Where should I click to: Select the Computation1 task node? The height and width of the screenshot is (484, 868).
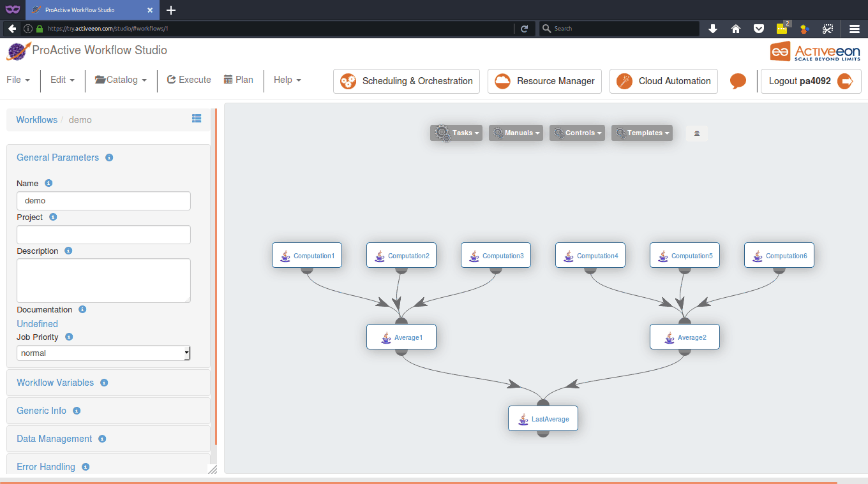coord(307,255)
